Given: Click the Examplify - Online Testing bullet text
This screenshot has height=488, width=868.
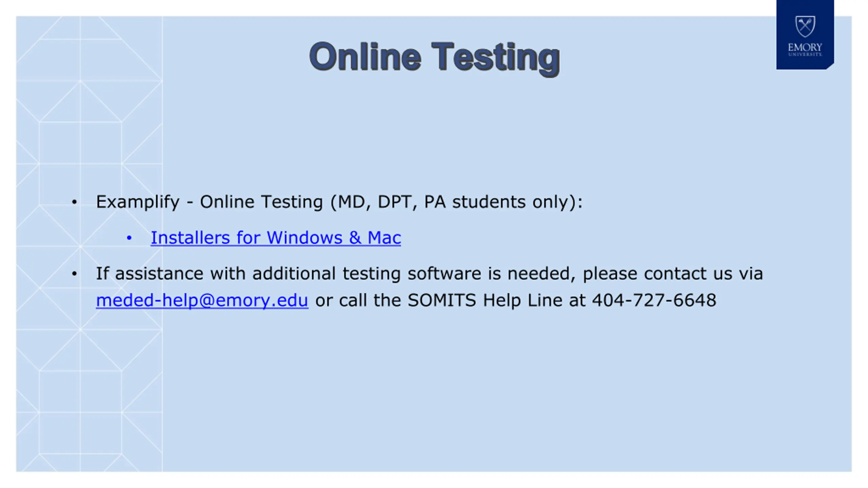Looking at the screenshot, I should point(209,202).
